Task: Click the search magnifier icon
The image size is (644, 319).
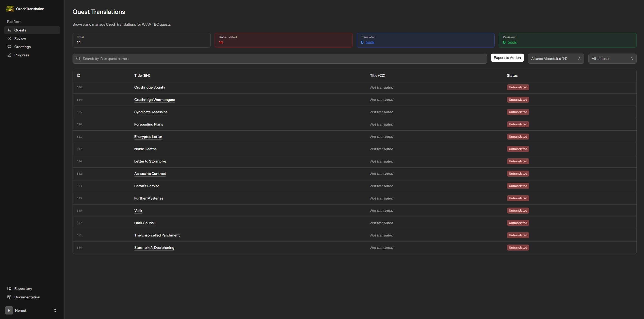Action: [x=78, y=59]
